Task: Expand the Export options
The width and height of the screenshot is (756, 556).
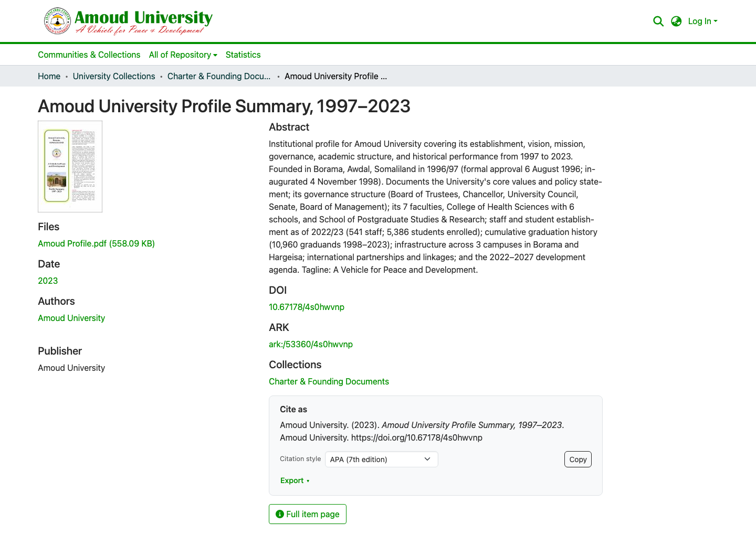Action: point(295,480)
